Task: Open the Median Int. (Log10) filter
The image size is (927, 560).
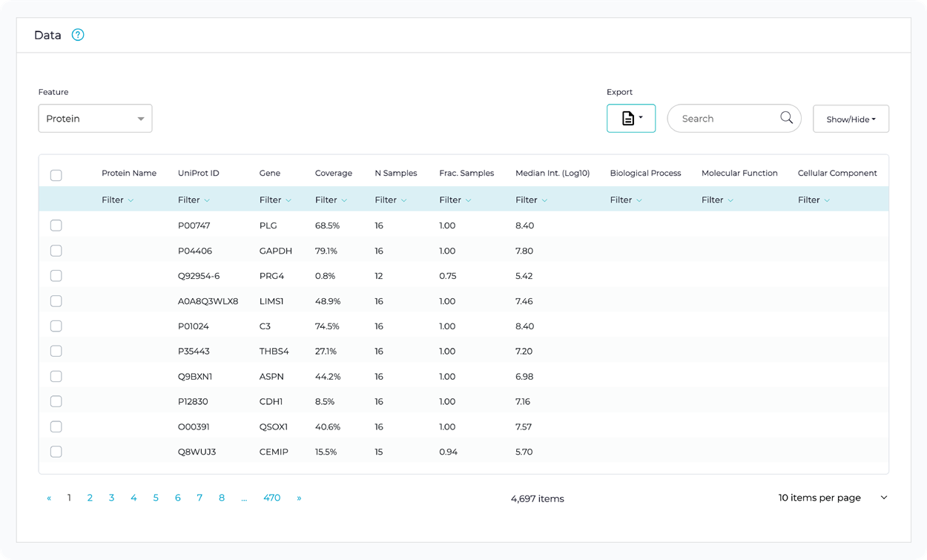Action: coord(532,200)
